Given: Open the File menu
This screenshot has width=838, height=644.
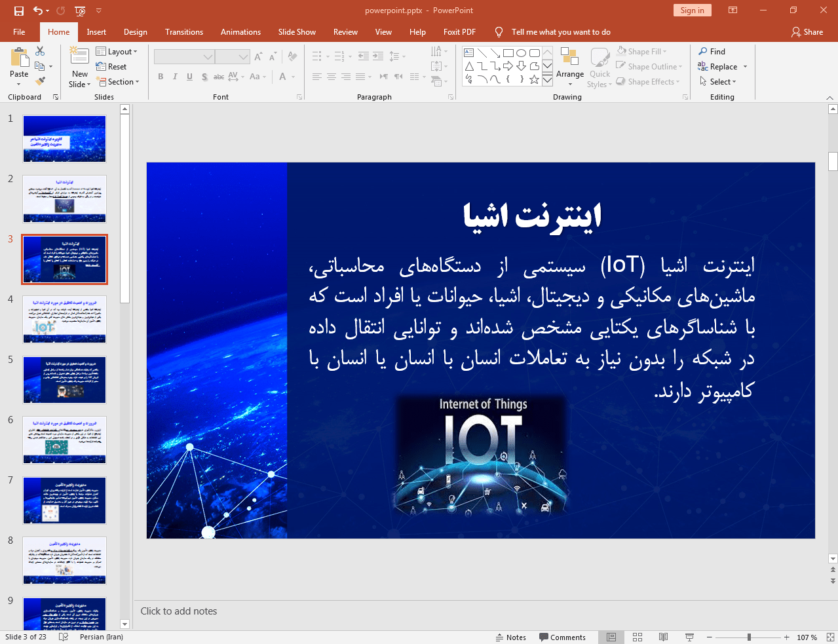Looking at the screenshot, I should tap(19, 32).
